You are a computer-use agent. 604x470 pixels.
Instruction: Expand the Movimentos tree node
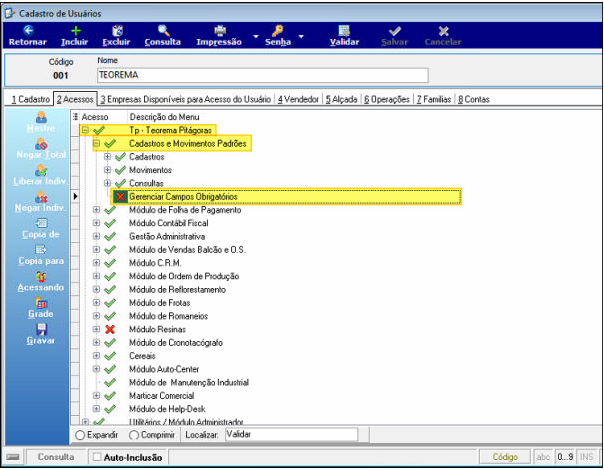[x=107, y=170]
